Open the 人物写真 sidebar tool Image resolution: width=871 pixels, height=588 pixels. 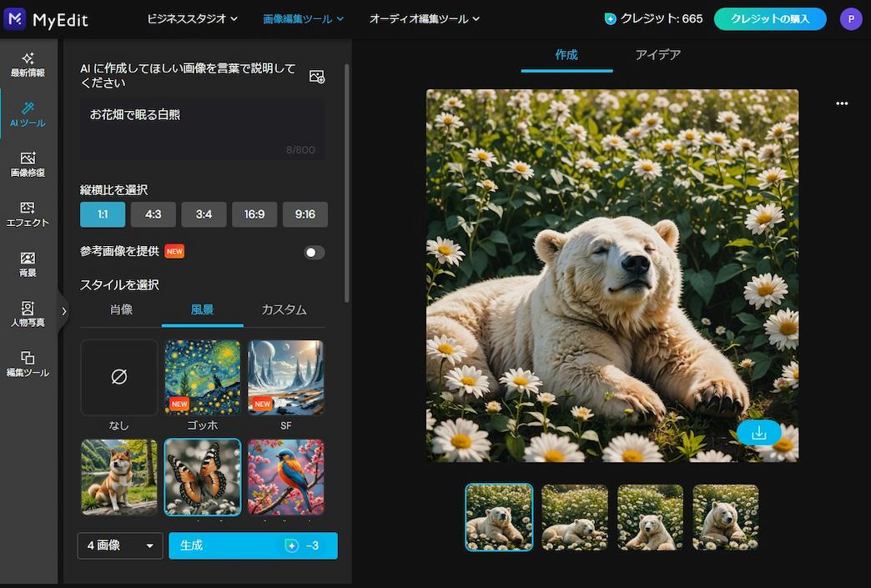[x=28, y=314]
